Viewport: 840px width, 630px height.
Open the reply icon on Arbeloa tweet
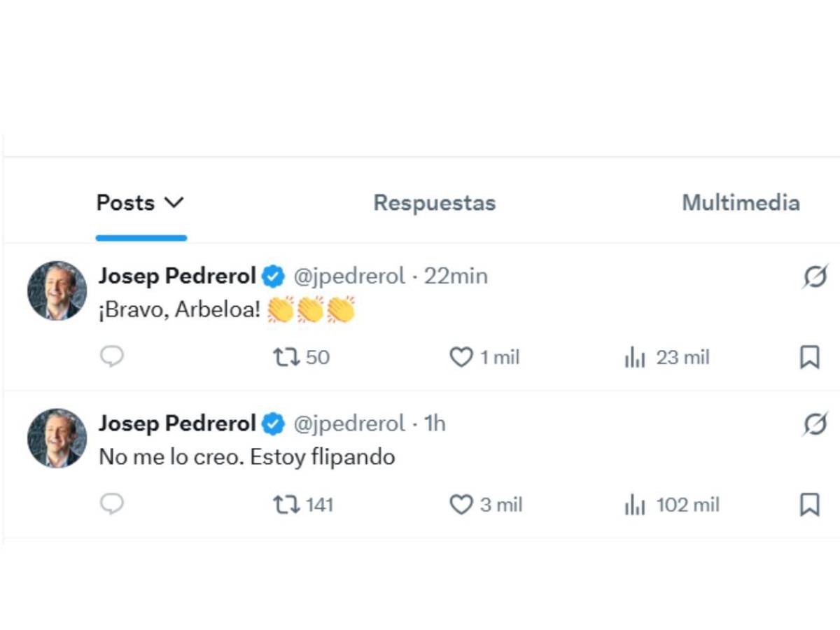pos(111,357)
